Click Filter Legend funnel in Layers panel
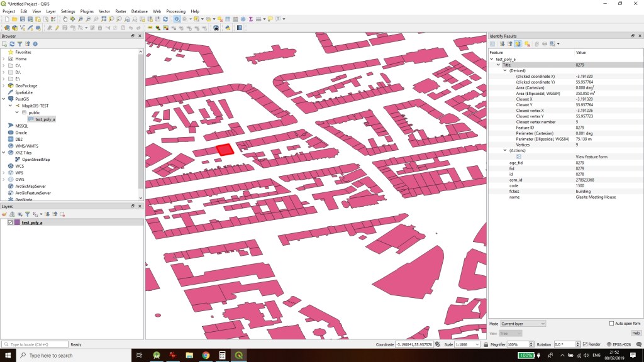Screen dimensions: 644x362 pos(28,214)
